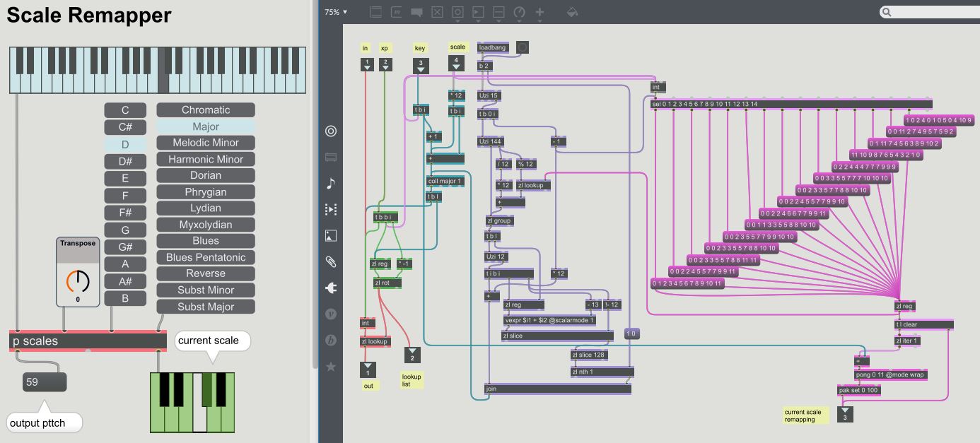The height and width of the screenshot is (443, 980).
Task: Click the large piano keyboard at top
Action: pyautogui.click(x=158, y=70)
